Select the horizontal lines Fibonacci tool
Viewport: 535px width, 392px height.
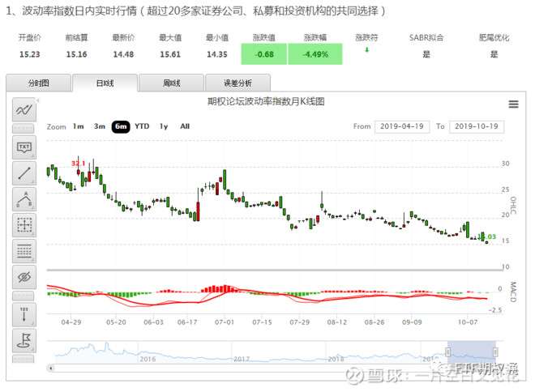click(24, 251)
